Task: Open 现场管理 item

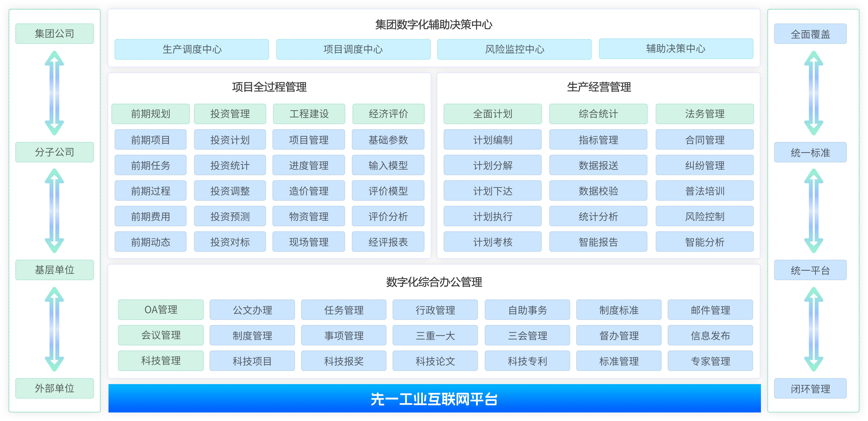Action: pyautogui.click(x=309, y=242)
